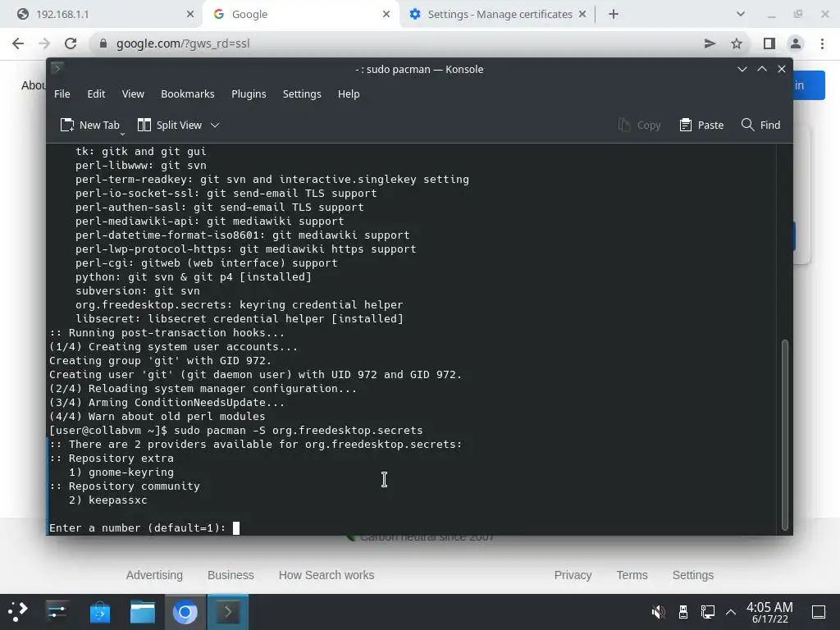Open the network tray icon
The width and height of the screenshot is (840, 630).
708,612
